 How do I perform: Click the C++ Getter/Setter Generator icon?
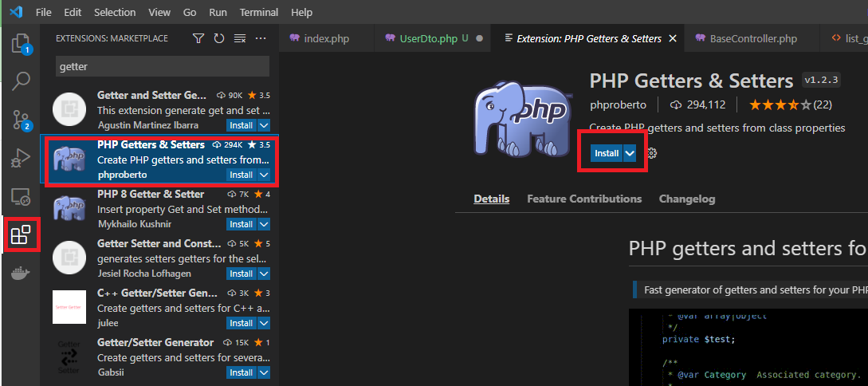point(69,307)
